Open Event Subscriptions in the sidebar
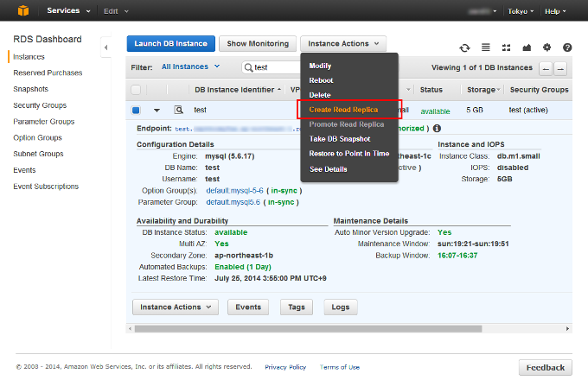This screenshot has height=380, width=588. click(x=46, y=187)
